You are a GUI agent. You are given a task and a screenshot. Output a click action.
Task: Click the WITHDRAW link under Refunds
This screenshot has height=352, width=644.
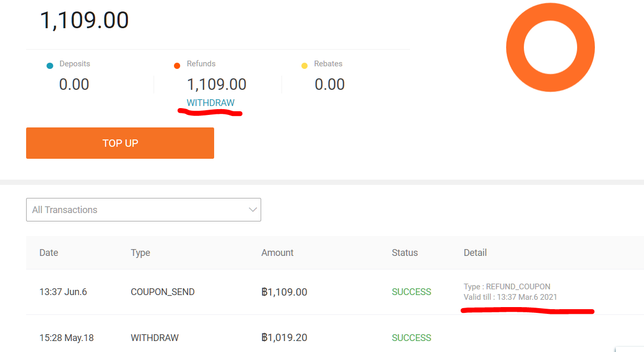click(210, 103)
